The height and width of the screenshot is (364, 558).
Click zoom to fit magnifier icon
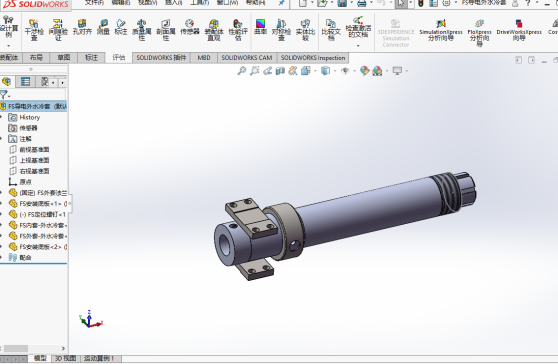pos(242,71)
